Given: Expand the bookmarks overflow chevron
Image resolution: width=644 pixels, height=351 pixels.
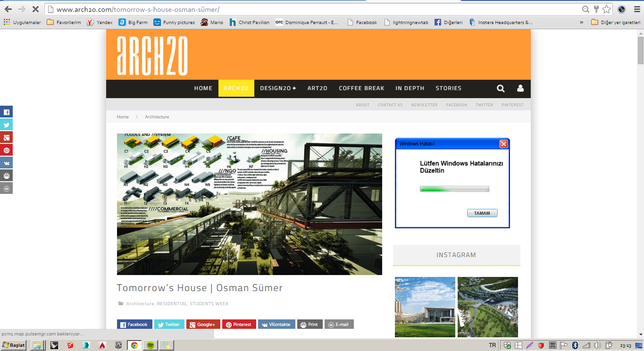Looking at the screenshot, I should [x=581, y=22].
